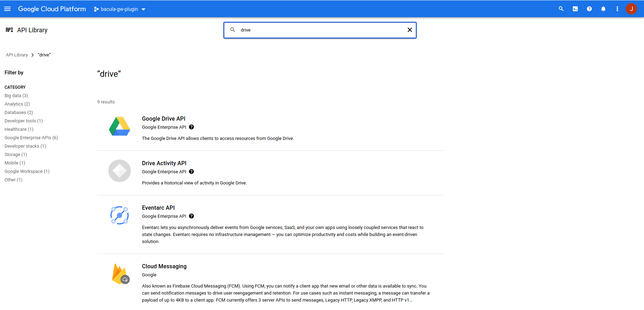
Task: Click into the drive search input field
Action: tap(320, 30)
